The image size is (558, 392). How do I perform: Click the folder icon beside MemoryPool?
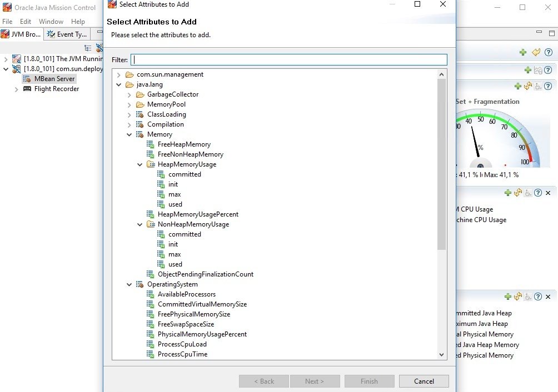[x=140, y=104]
